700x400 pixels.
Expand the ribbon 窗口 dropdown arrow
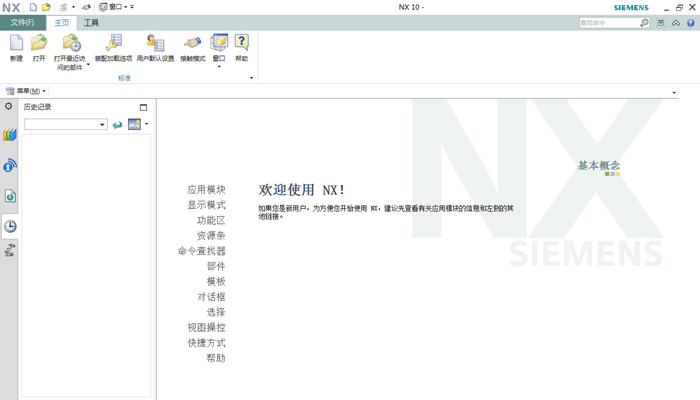(x=219, y=67)
